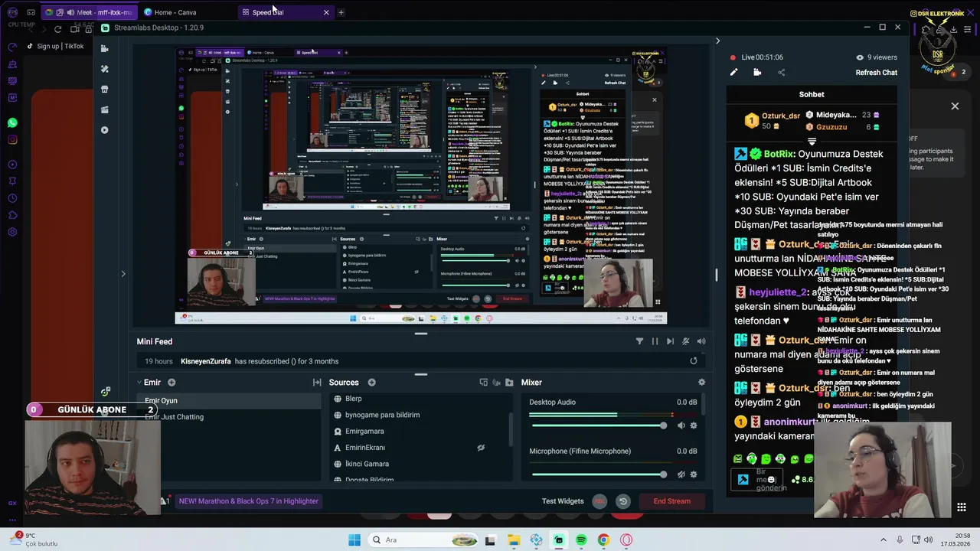The width and height of the screenshot is (980, 551).
Task: Collapse the left panel with the side arrow
Action: tap(122, 273)
